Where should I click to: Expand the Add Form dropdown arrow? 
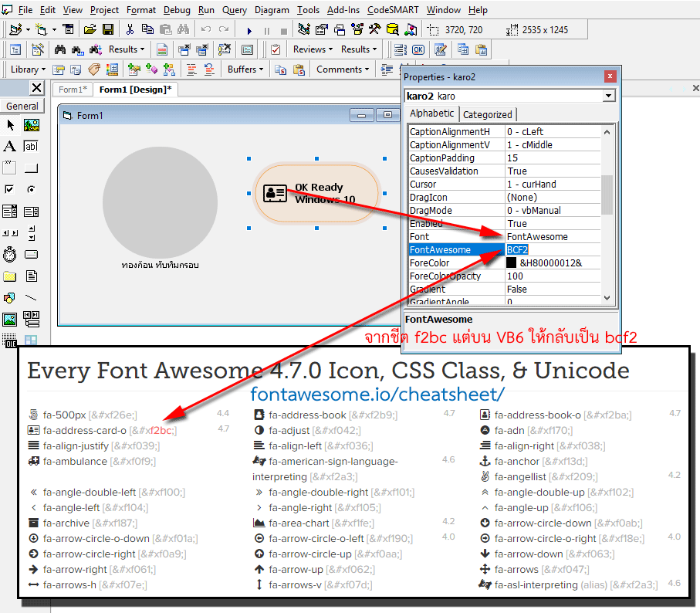54,30
